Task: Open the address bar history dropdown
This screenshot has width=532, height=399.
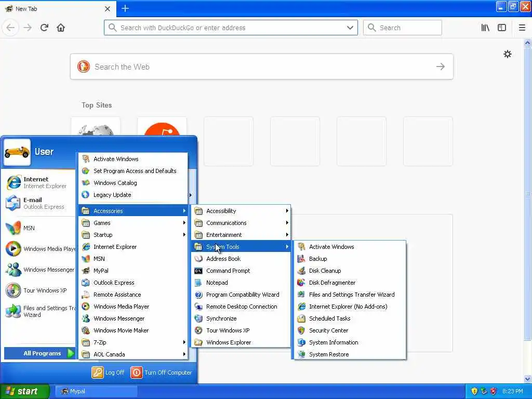Action: [350, 28]
